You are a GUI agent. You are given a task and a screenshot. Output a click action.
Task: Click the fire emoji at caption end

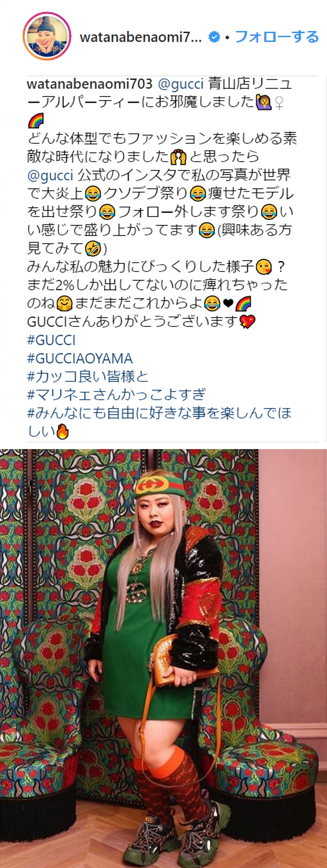[x=62, y=432]
